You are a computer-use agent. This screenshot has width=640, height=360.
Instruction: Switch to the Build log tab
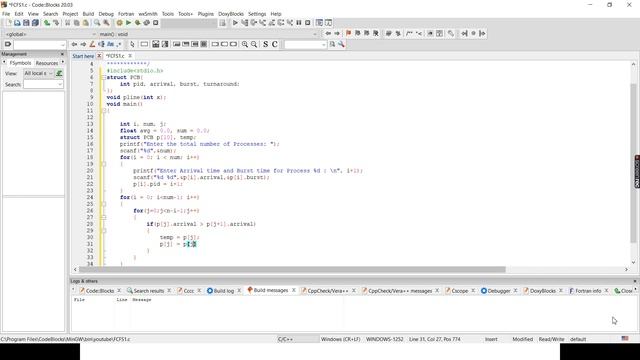[x=223, y=291]
